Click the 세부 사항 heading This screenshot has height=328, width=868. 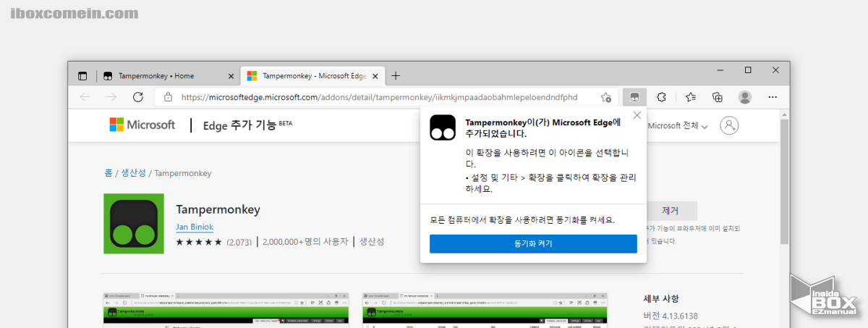tap(661, 298)
